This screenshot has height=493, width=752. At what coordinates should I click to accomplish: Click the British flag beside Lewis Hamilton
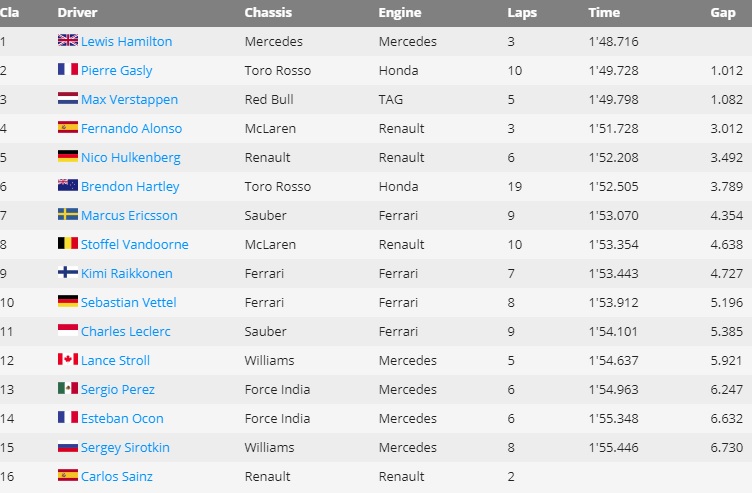click(68, 41)
